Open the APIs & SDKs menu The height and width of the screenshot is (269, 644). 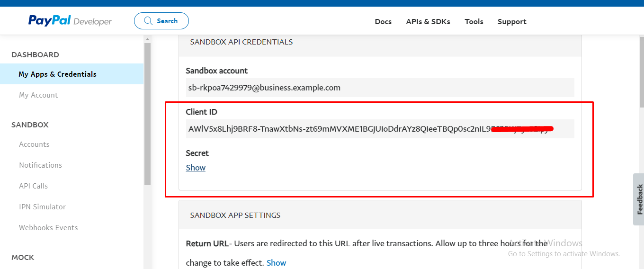click(428, 21)
